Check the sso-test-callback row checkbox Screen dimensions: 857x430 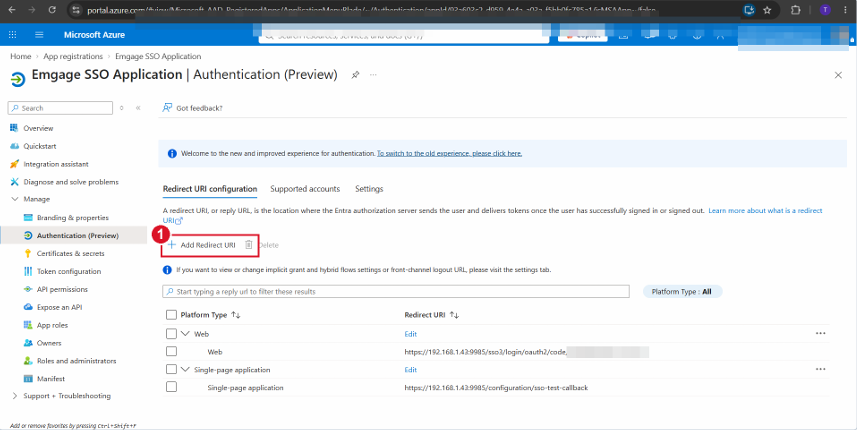(171, 387)
